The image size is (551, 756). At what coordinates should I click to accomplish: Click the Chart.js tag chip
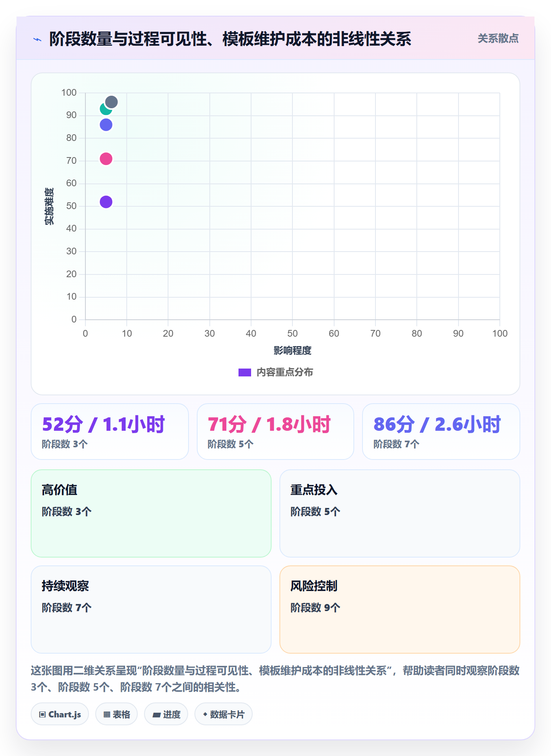[60, 714]
